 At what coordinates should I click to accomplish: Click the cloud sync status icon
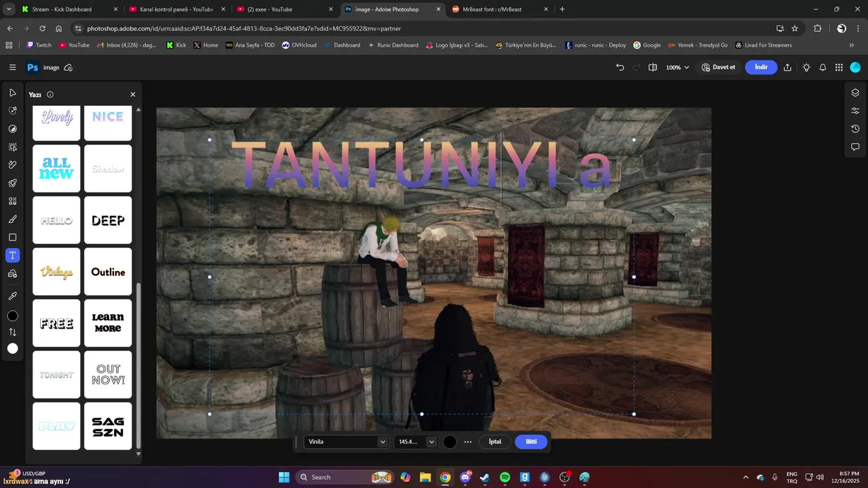point(68,67)
